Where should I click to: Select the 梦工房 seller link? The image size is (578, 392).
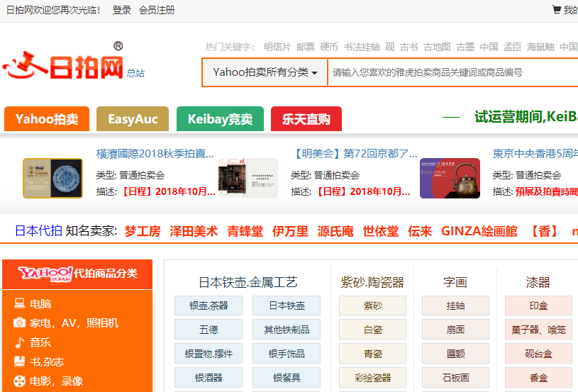[x=143, y=231]
